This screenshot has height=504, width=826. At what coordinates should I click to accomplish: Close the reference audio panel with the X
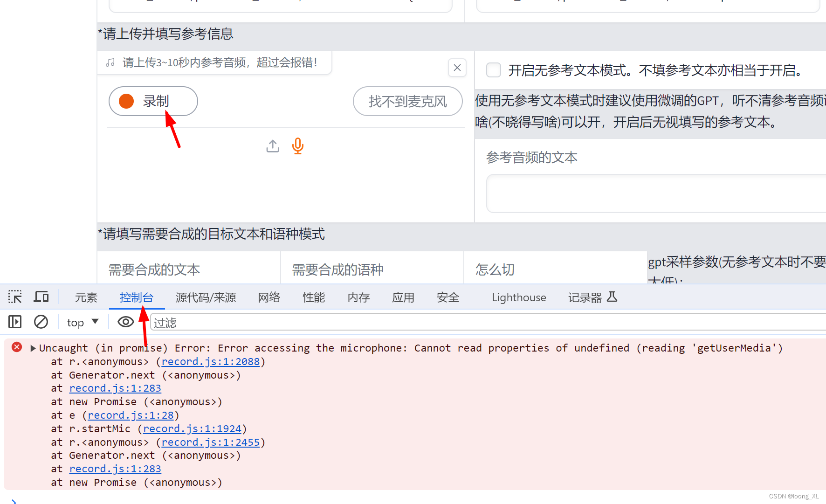457,68
